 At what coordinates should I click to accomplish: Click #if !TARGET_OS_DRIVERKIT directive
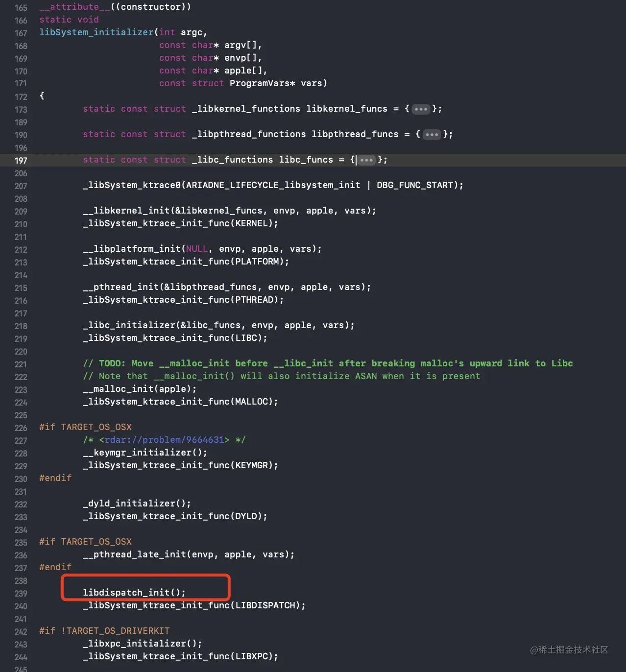coord(104,631)
